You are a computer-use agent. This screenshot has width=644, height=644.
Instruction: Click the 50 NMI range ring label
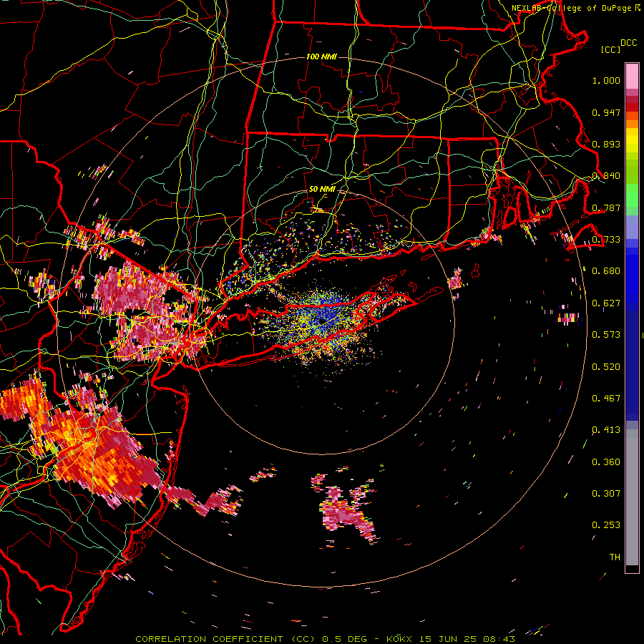click(x=322, y=190)
